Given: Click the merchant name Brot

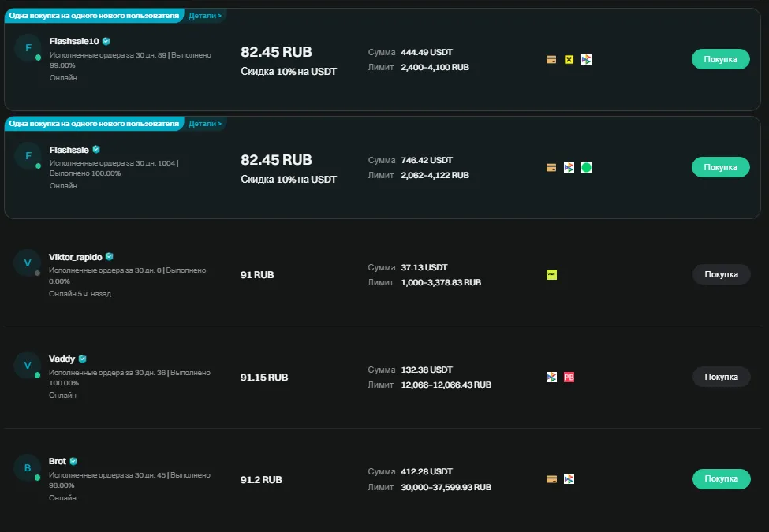Looking at the screenshot, I should [x=56, y=461].
